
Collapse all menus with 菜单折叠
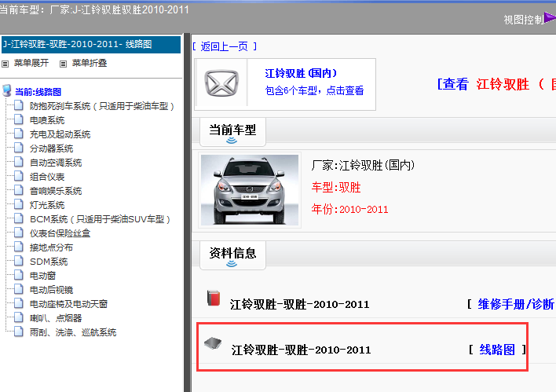90,63
